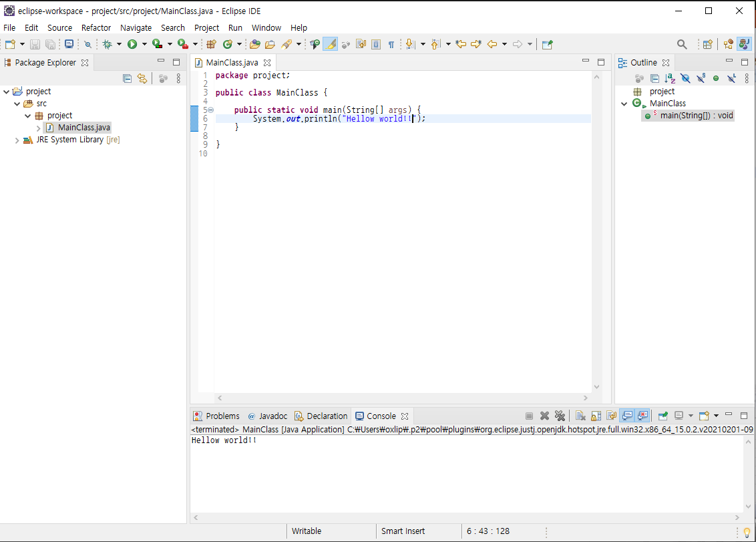
Task: Open the Run dropdown arrow
Action: point(144,44)
